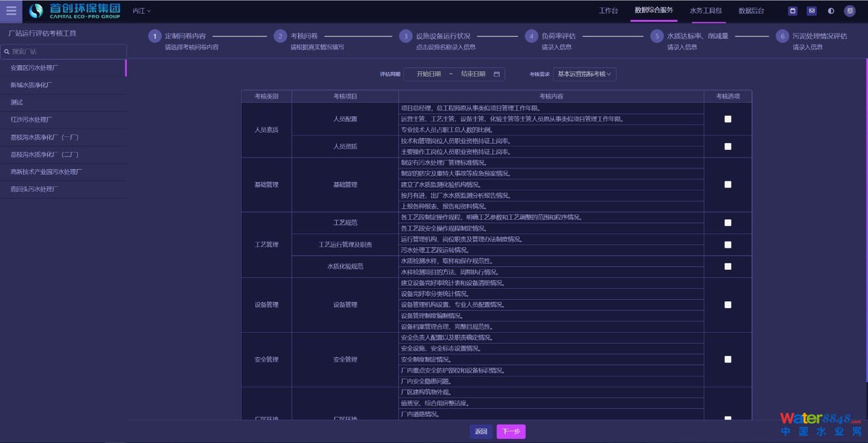Check the 人员配置 assessment checkbox
Screen dimensions: 868x443
[728, 119]
